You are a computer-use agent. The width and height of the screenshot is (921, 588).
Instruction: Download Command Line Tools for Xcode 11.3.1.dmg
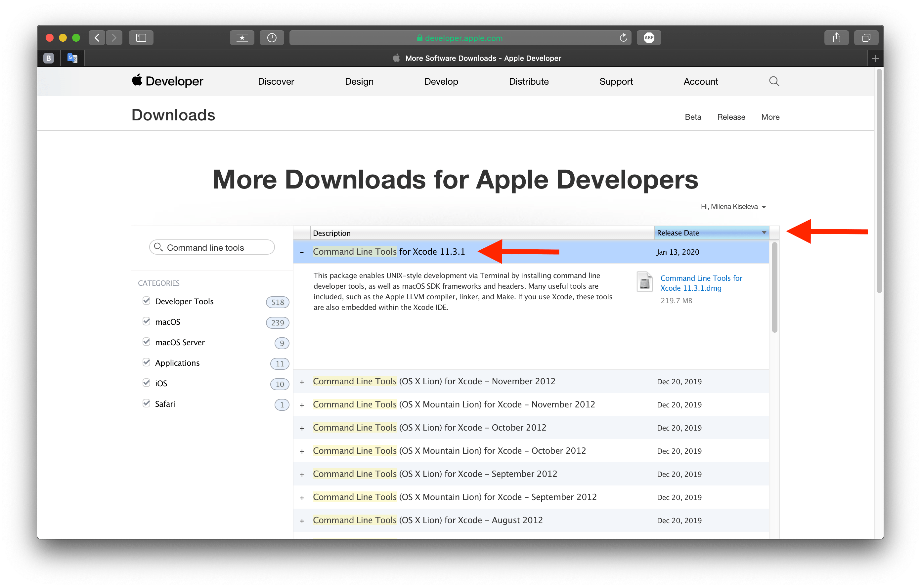point(701,283)
